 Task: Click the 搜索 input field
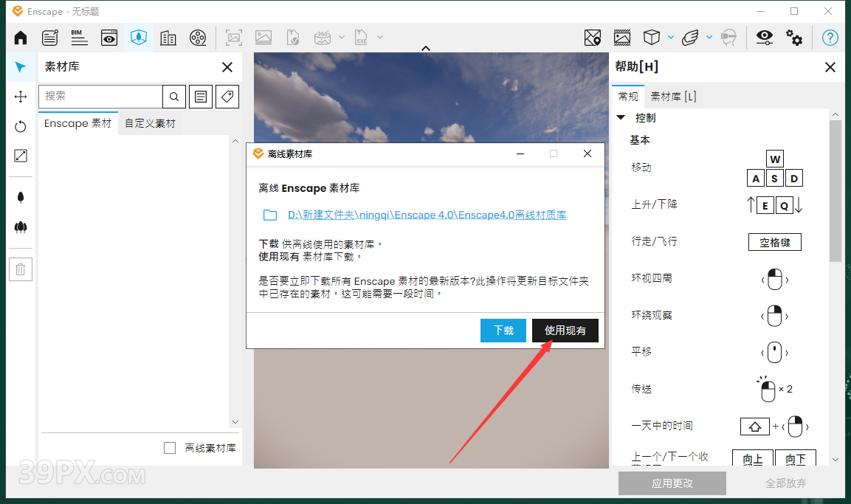pyautogui.click(x=101, y=96)
